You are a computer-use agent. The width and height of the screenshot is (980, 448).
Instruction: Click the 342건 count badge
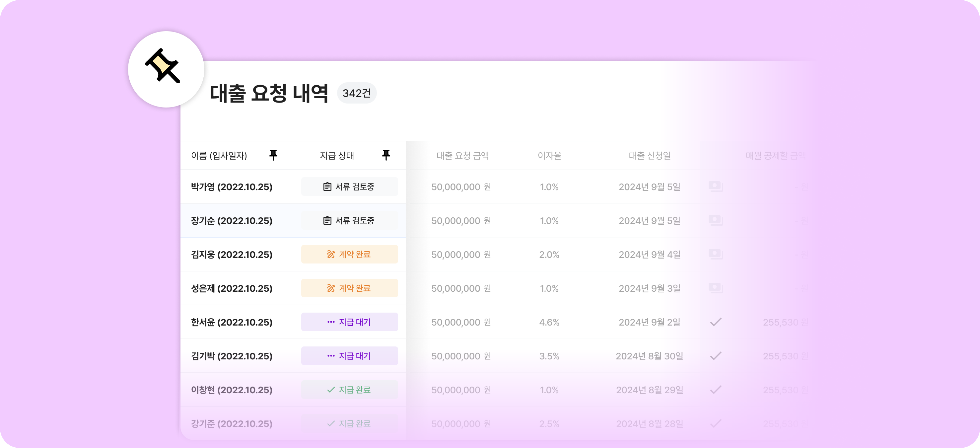356,93
